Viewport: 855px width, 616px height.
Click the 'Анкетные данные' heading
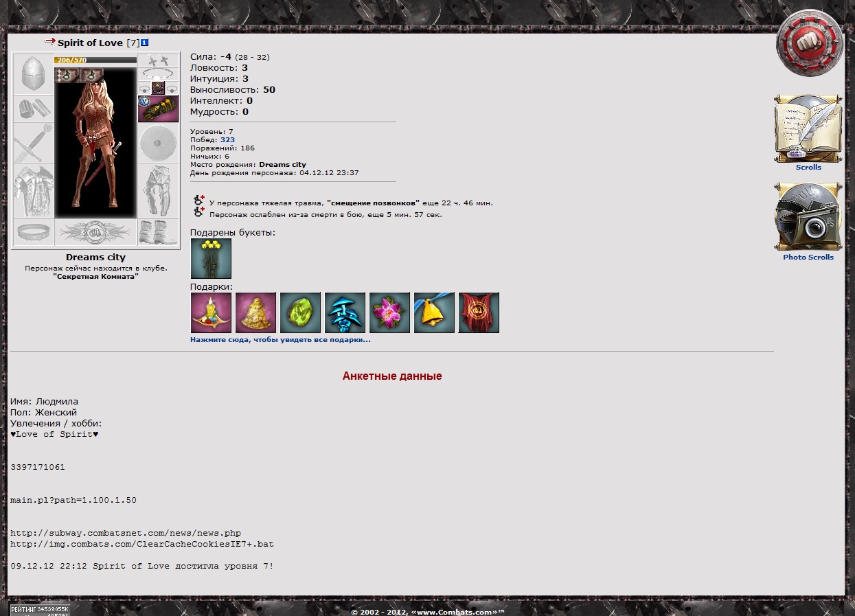(392, 376)
